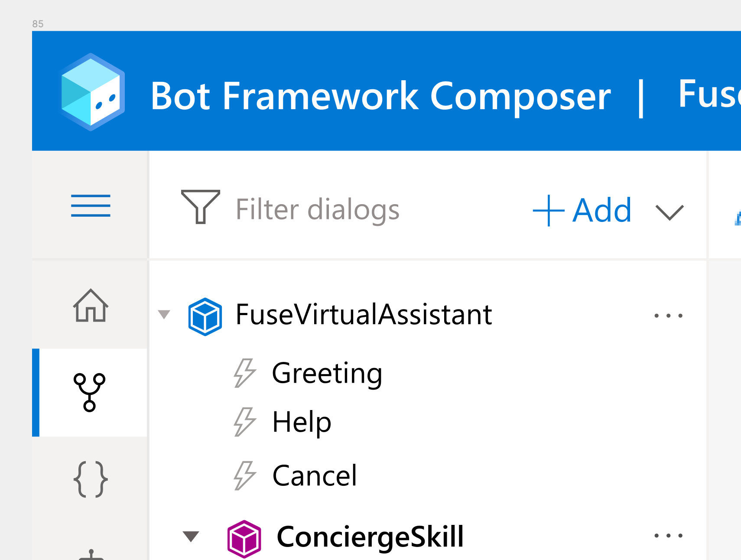Click the Greeting trigger lightning icon
The image size is (741, 560).
(x=244, y=373)
